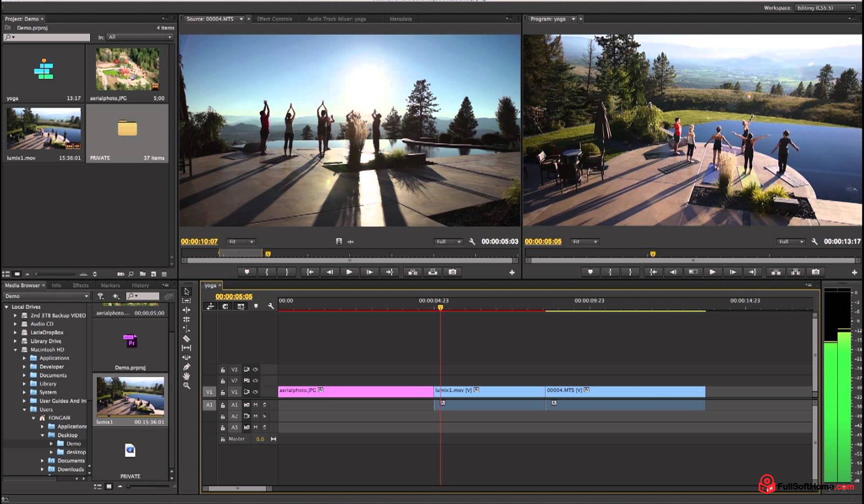Click the Export Frame camera icon in Source monitor
The width and height of the screenshot is (864, 504).
pos(453,272)
